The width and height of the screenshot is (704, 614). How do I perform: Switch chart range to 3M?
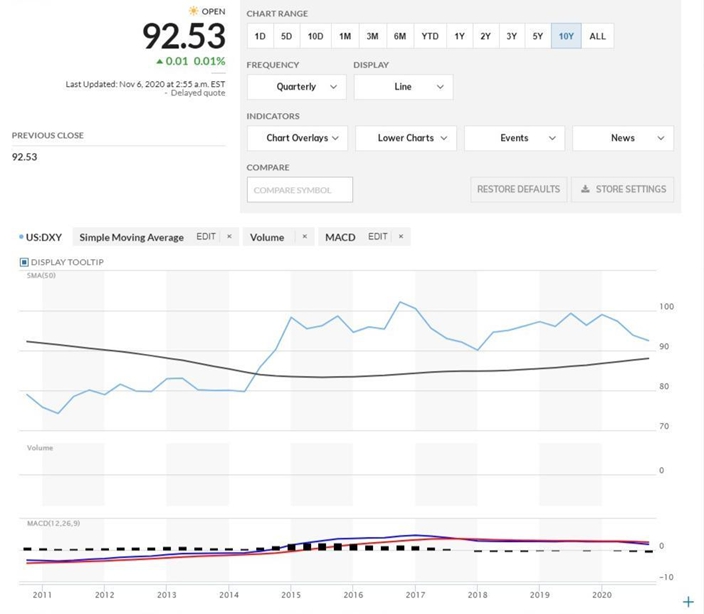[372, 36]
